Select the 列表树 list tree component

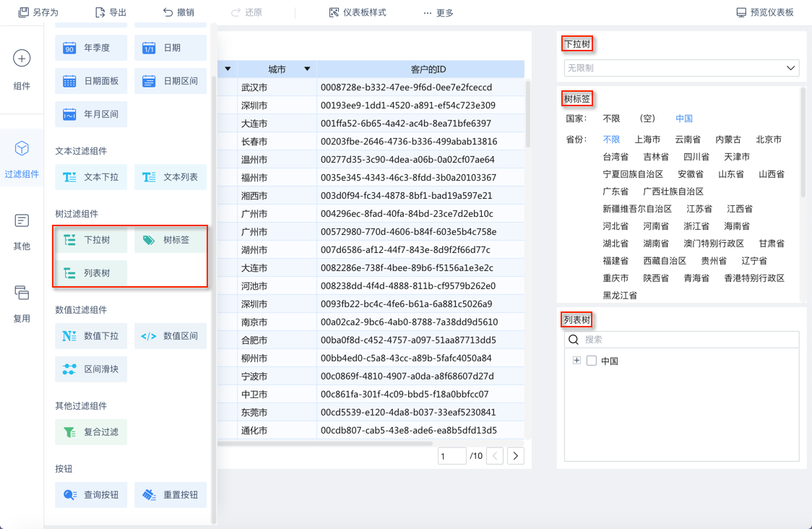click(91, 273)
